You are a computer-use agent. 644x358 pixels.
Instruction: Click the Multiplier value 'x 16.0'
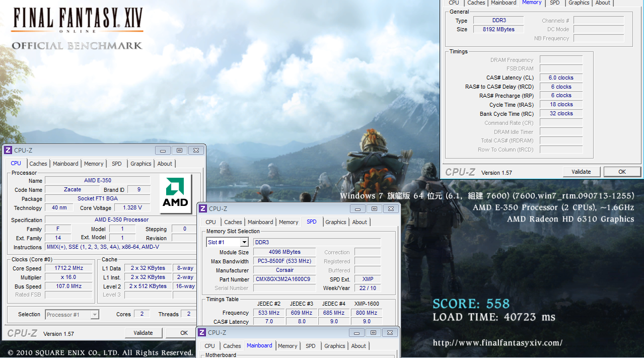69,277
